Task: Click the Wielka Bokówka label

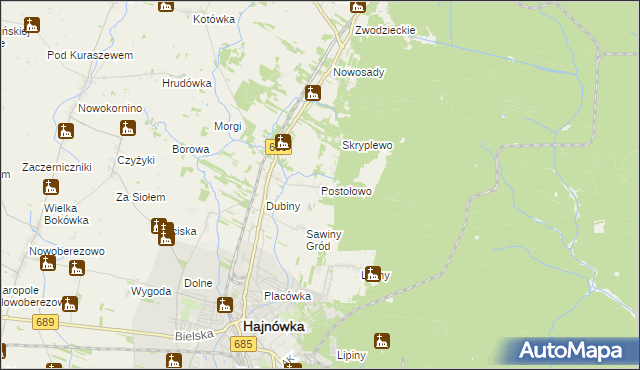Action: [66, 214]
